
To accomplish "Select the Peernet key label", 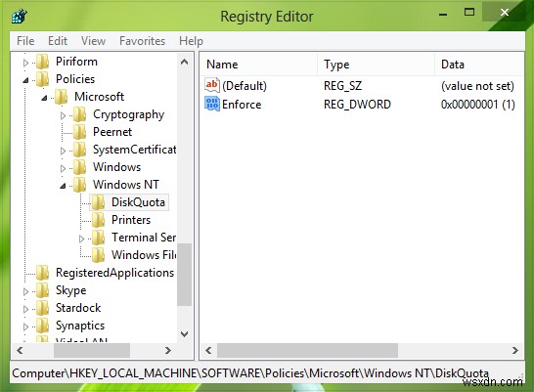I will [112, 132].
